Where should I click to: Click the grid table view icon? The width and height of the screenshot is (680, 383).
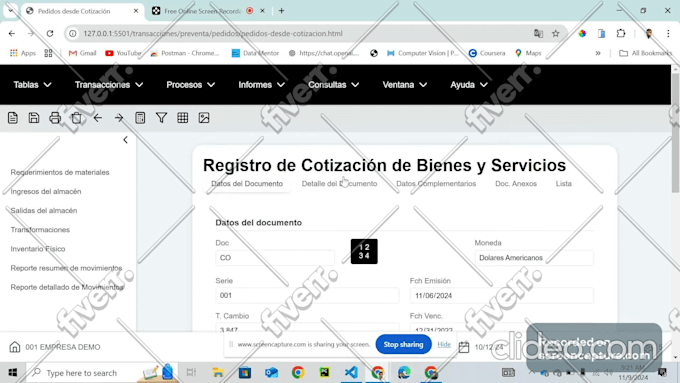click(183, 118)
